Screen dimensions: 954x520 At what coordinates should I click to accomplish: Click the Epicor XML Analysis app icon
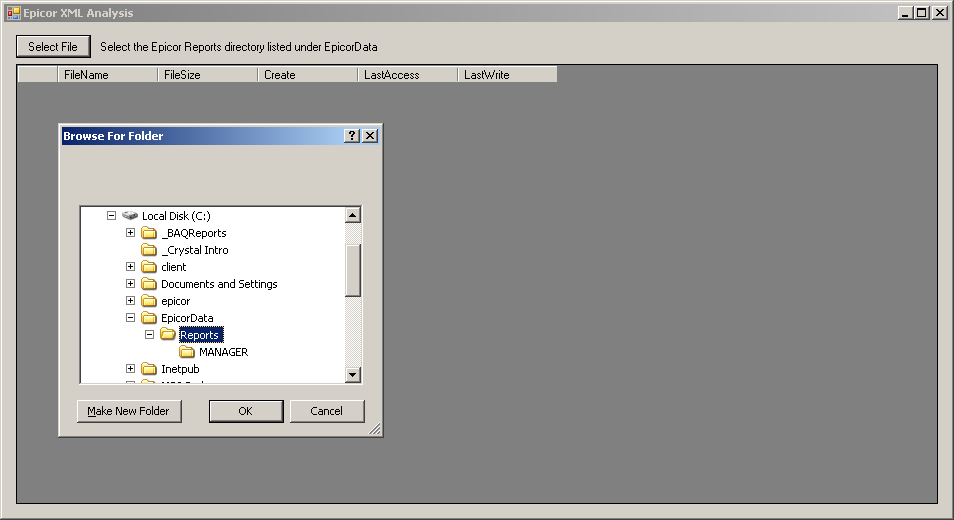pyautogui.click(x=13, y=13)
